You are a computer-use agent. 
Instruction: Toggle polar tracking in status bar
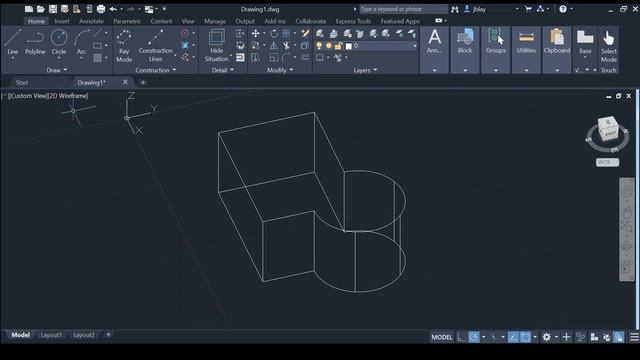pyautogui.click(x=473, y=337)
